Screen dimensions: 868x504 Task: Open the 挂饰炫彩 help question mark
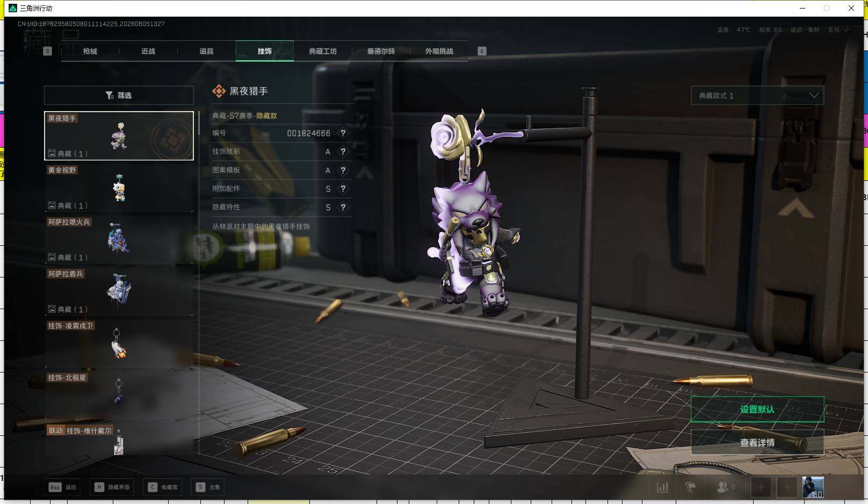343,152
